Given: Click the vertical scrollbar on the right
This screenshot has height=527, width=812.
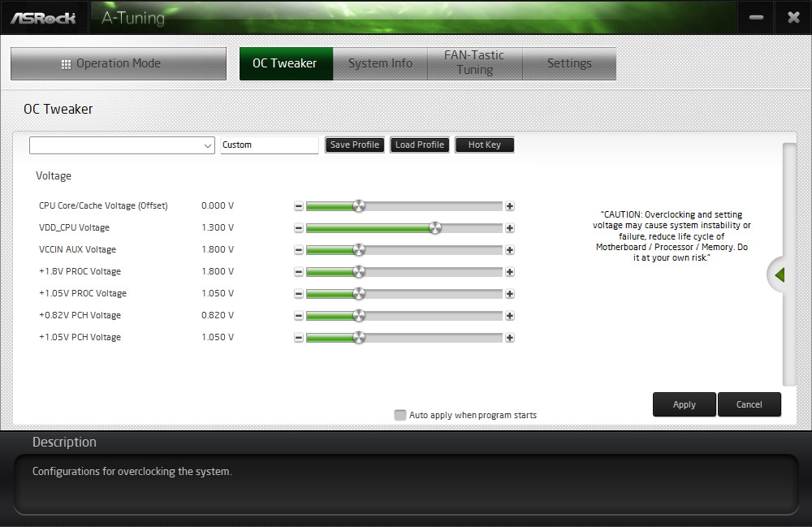Looking at the screenshot, I should (789, 264).
